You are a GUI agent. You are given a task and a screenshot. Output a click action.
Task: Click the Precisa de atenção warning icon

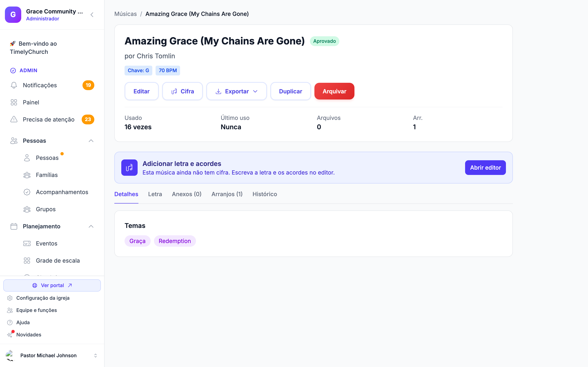(14, 119)
